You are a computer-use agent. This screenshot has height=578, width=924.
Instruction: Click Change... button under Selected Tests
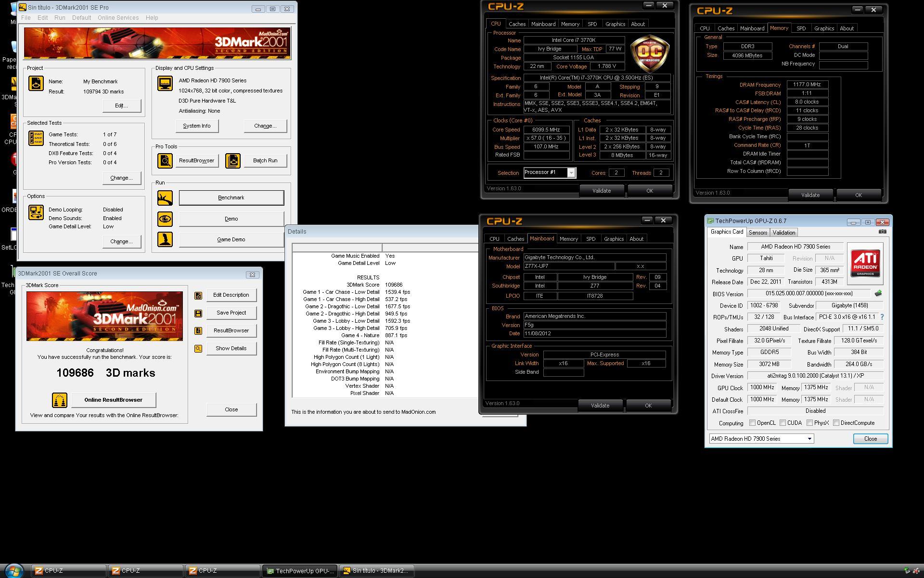pyautogui.click(x=121, y=178)
